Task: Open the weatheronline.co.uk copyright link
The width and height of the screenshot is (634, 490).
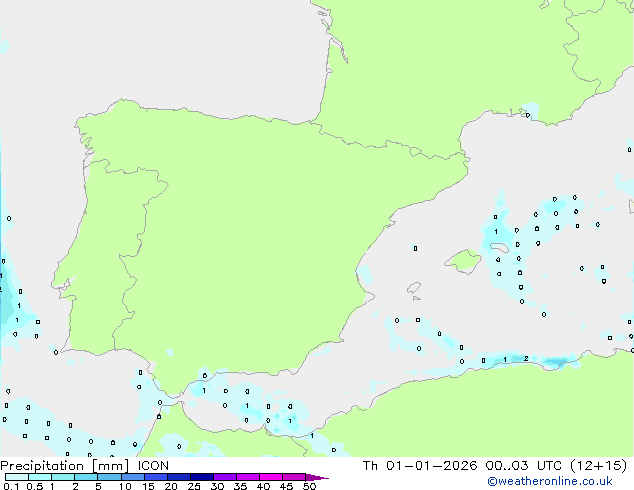Action: 550,481
